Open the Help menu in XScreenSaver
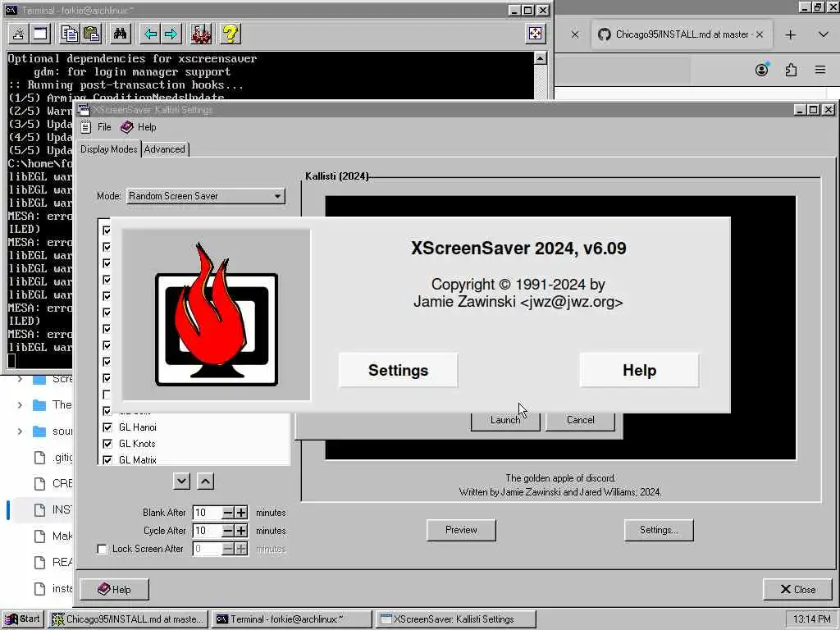The width and height of the screenshot is (840, 630). tap(138, 127)
